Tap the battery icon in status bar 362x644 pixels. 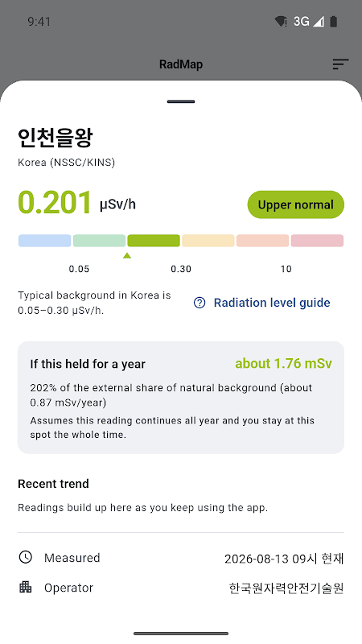click(x=334, y=22)
